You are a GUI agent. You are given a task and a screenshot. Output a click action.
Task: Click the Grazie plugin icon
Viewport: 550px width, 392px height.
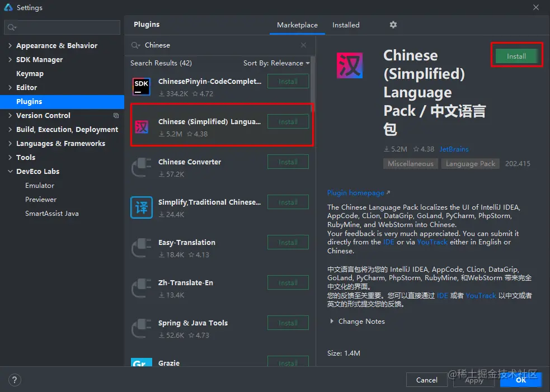pyautogui.click(x=142, y=362)
